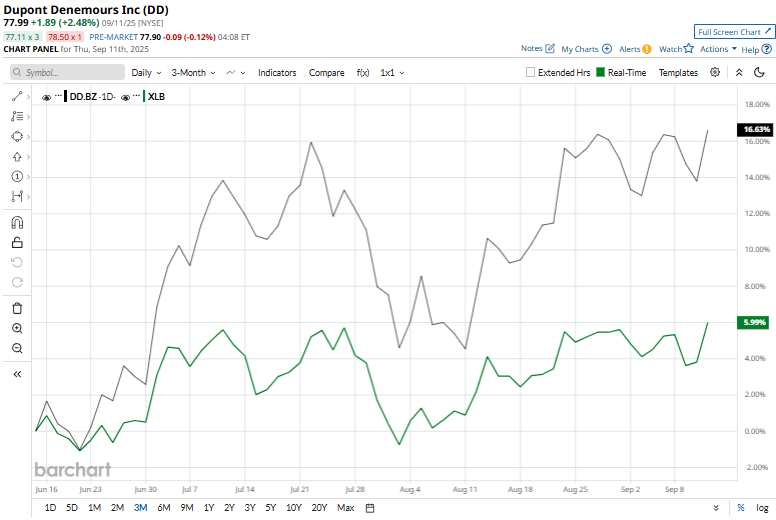Viewport: 776px width, 520px height.
Task: Open the 1x1 grid layout dropdown
Action: point(392,72)
